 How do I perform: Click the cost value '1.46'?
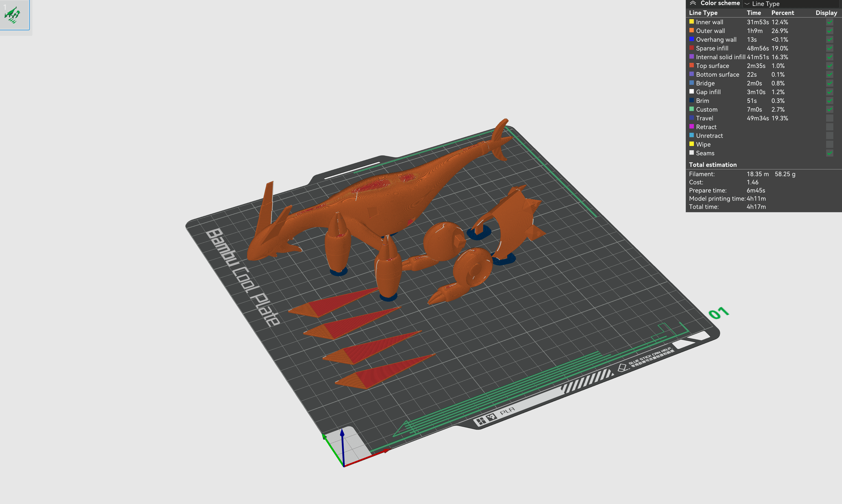point(752,182)
